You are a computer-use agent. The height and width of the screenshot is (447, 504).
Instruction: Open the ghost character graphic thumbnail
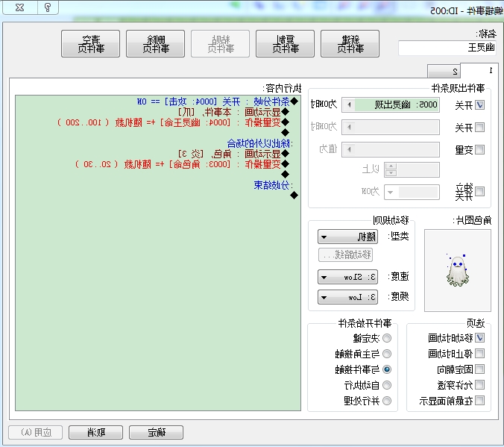pyautogui.click(x=457, y=270)
